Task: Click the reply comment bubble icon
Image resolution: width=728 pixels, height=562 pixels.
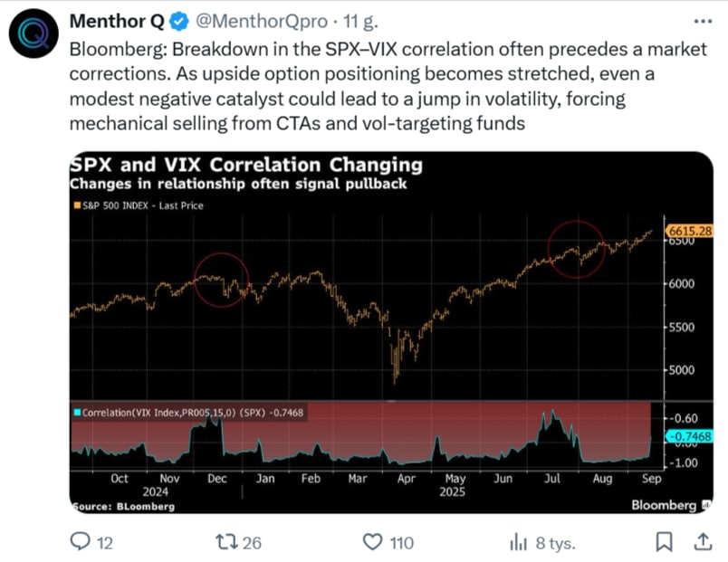Action: (x=81, y=541)
